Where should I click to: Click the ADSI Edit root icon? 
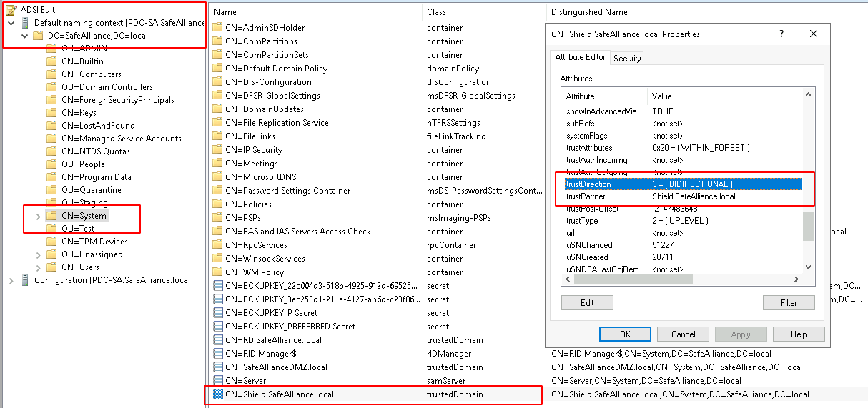click(11, 10)
